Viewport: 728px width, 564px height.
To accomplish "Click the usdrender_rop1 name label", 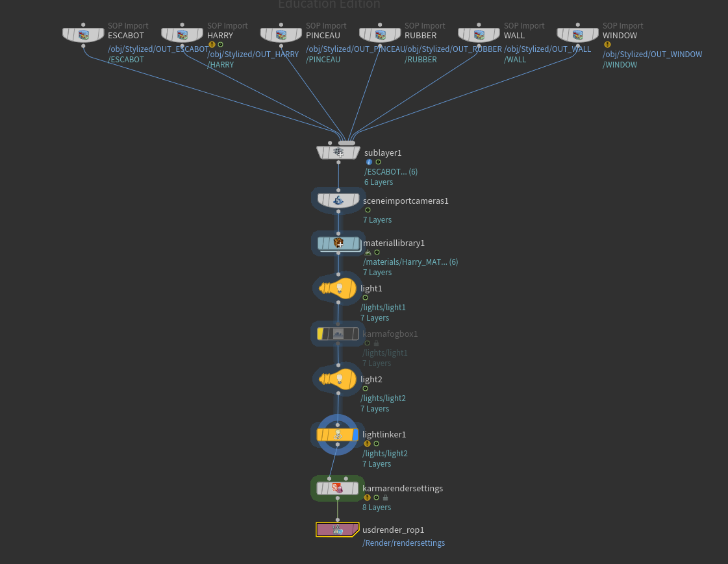I will coord(394,530).
